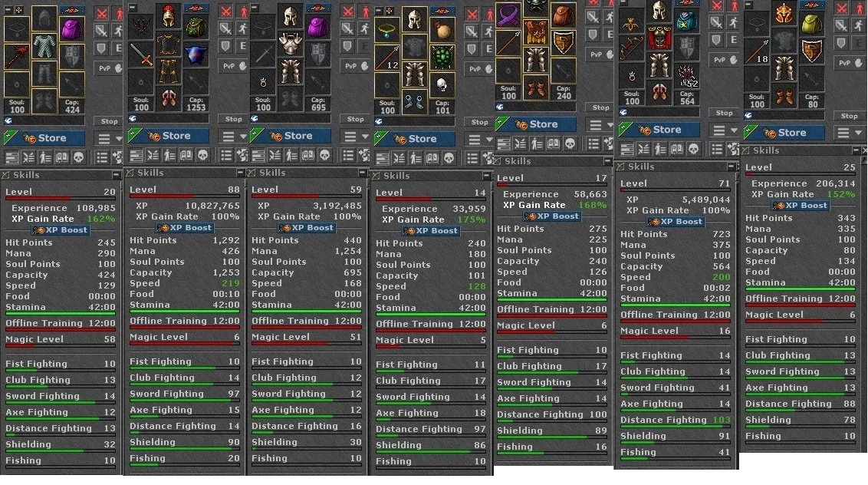
Task: Select the red-plumed helmet in Cap 1253 equipment
Action: click(168, 16)
